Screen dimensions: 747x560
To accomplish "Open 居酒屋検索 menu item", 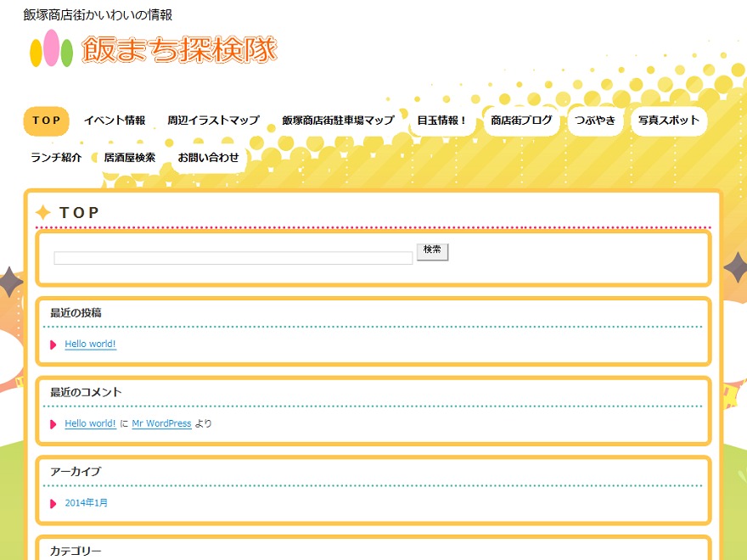I will [130, 158].
